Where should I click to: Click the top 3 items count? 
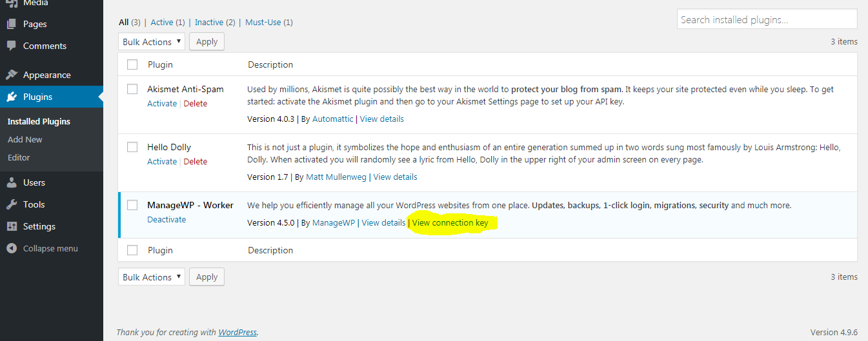[x=844, y=41]
